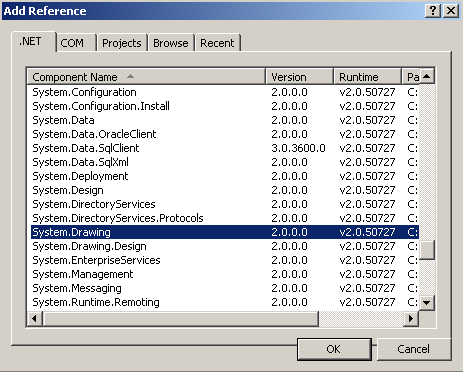Select System.Design component

[x=225, y=190]
